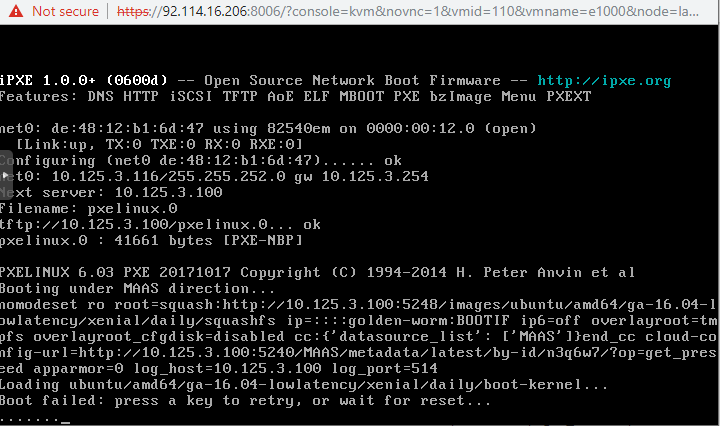Click the PXELINUX 6.03 copyright line

click(x=316, y=272)
